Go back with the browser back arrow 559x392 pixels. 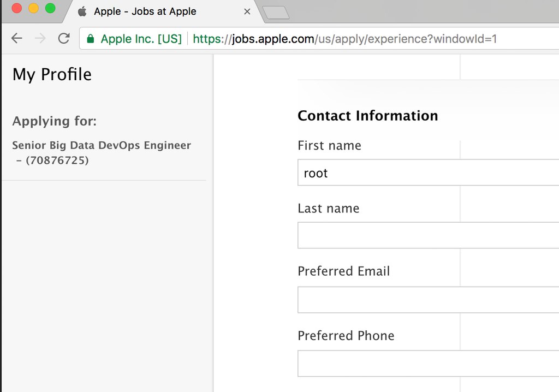point(17,38)
